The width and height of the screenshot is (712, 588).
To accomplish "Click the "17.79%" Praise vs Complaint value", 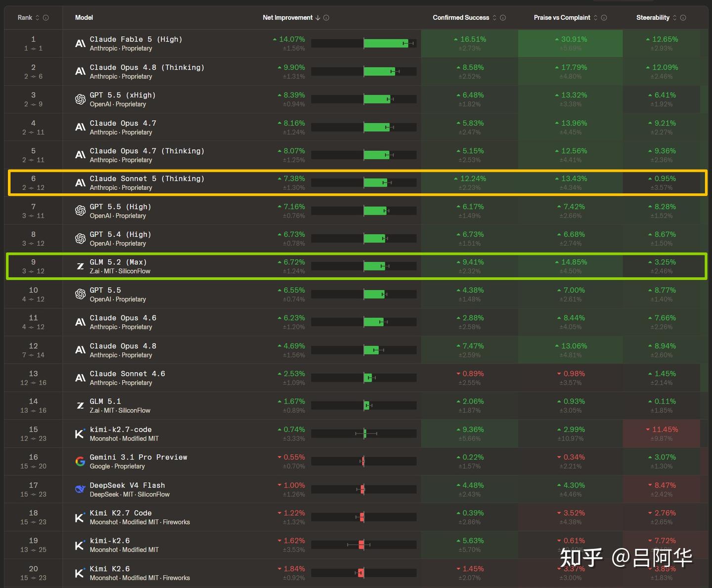I will coord(574,67).
